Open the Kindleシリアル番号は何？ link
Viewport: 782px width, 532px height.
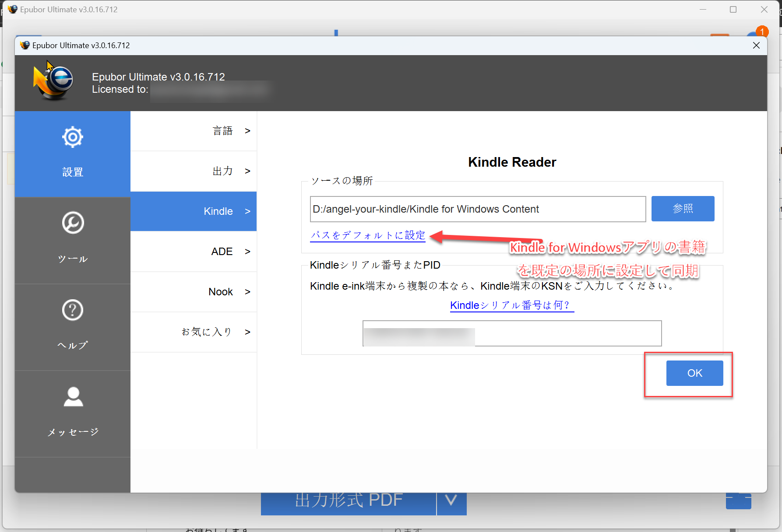(x=512, y=305)
